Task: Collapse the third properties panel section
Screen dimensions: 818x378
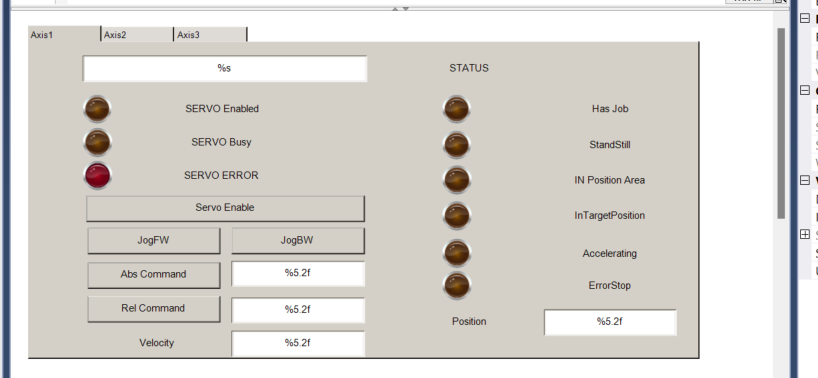Action: point(805,180)
